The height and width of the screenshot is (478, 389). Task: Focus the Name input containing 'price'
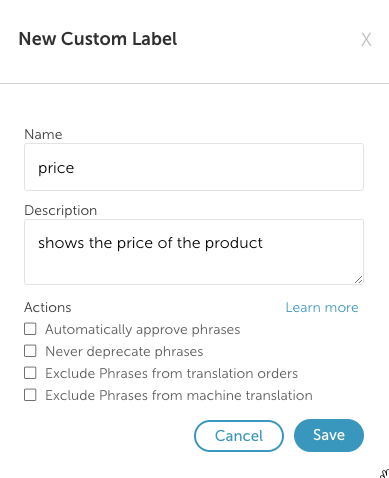(x=194, y=167)
